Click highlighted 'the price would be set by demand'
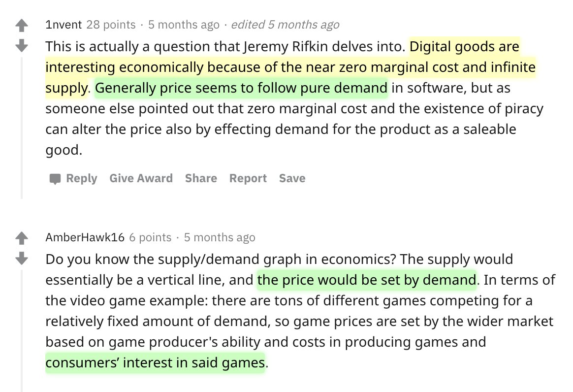Screen dimensions: 573x392 366,280
